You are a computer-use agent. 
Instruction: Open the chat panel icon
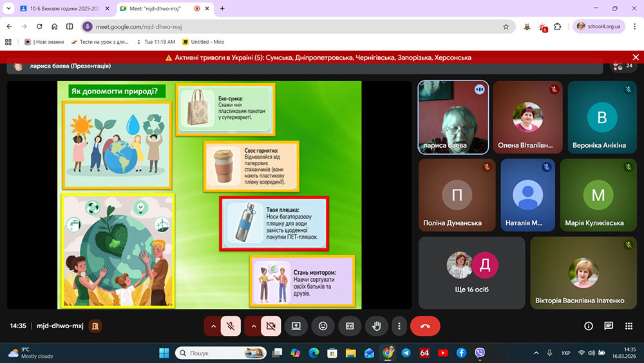click(x=609, y=326)
